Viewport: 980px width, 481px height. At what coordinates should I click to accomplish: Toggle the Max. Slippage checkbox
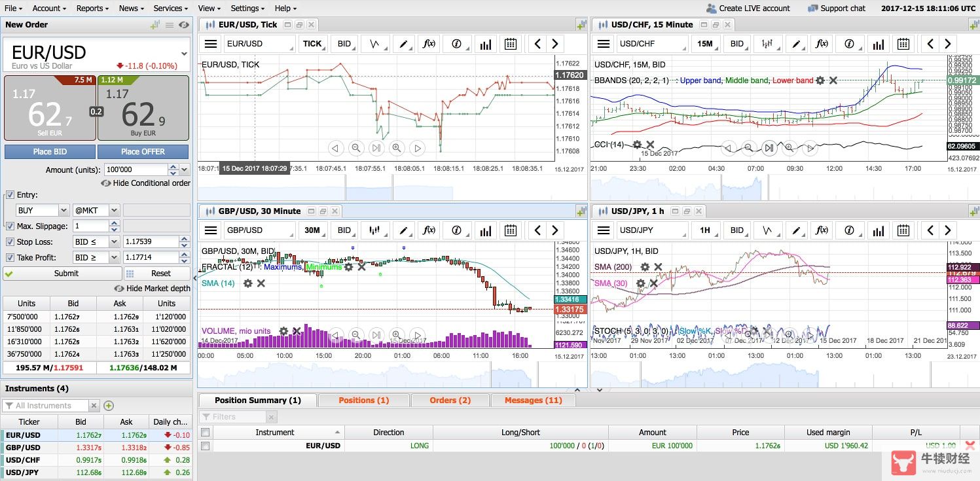click(x=10, y=226)
